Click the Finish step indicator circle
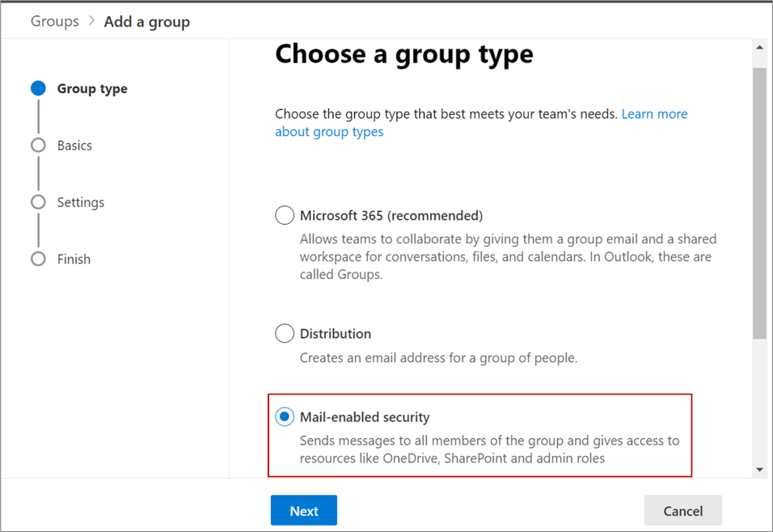Screen dimensions: 773x532 click(x=37, y=259)
